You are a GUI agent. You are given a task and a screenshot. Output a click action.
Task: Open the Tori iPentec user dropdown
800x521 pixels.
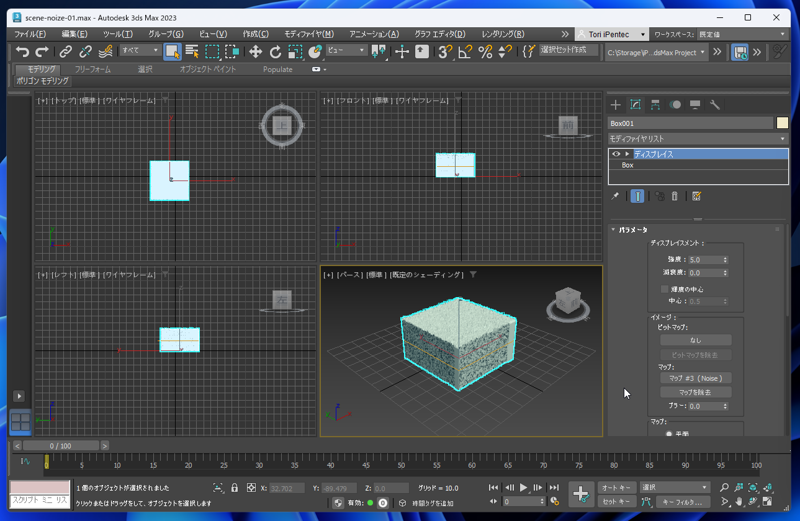tap(612, 34)
